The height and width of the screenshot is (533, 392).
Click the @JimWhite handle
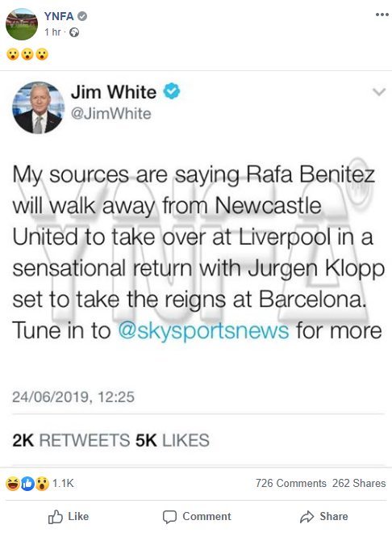pos(111,114)
